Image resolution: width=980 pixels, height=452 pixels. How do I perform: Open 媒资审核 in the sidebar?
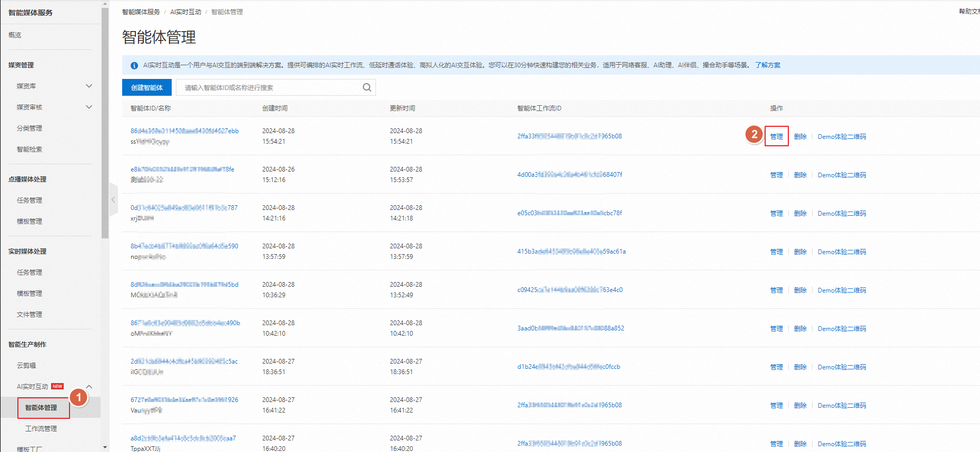[29, 107]
